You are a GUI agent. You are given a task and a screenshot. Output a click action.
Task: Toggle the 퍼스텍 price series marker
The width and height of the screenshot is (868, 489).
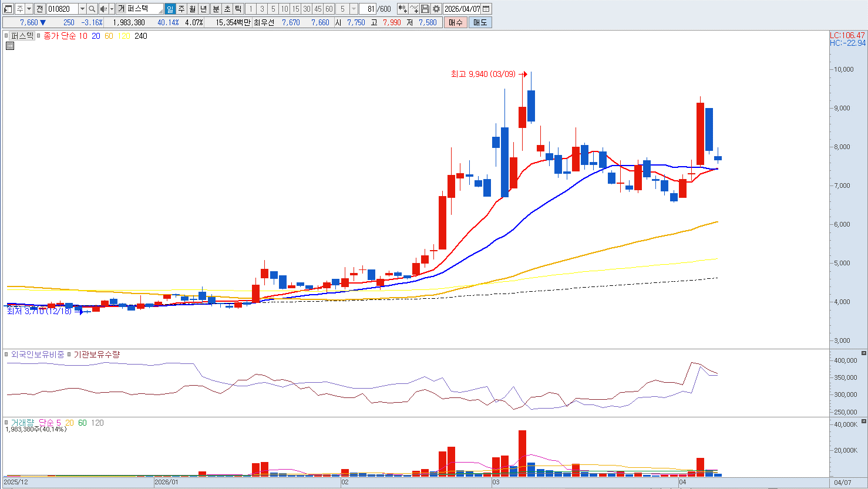point(7,36)
